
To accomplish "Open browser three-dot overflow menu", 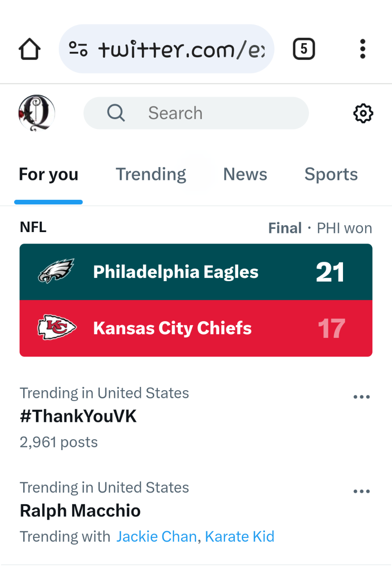I will (x=362, y=49).
